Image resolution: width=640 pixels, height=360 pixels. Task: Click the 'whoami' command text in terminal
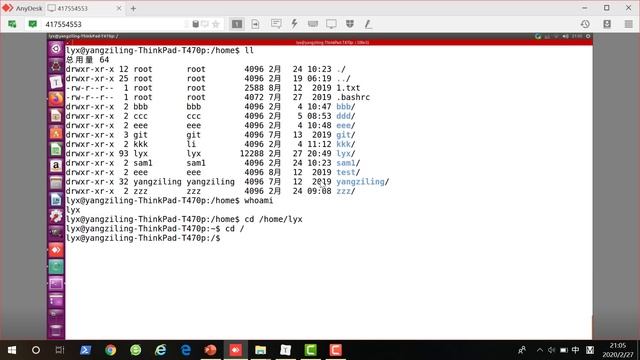coord(258,200)
